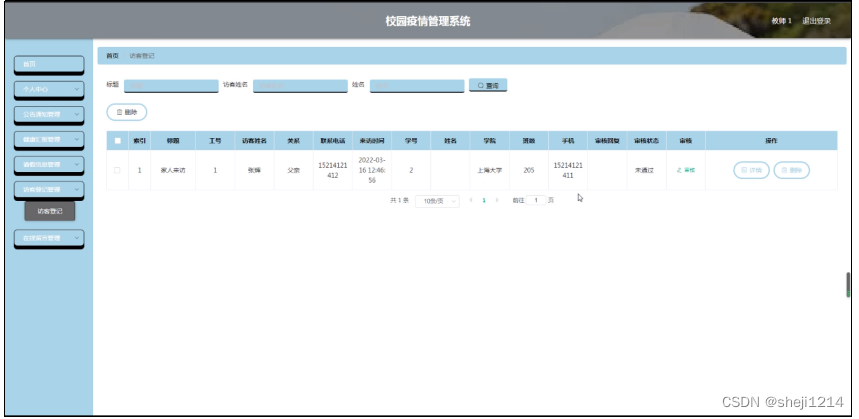Click the 校园疫情管理系统 header title
859x419 pixels.
click(x=428, y=21)
